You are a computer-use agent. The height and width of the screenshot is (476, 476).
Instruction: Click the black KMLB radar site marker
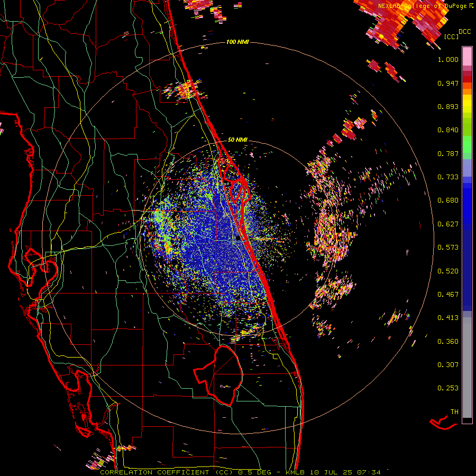[238, 239]
